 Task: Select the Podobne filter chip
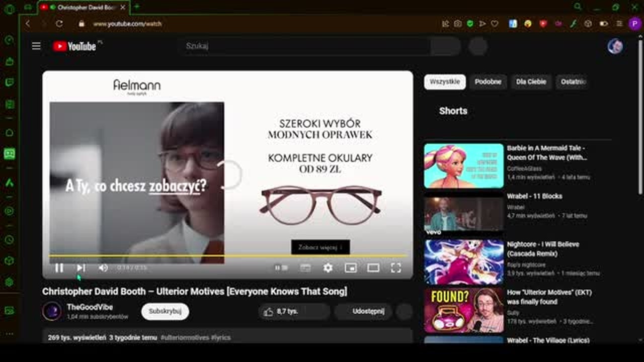(x=488, y=82)
